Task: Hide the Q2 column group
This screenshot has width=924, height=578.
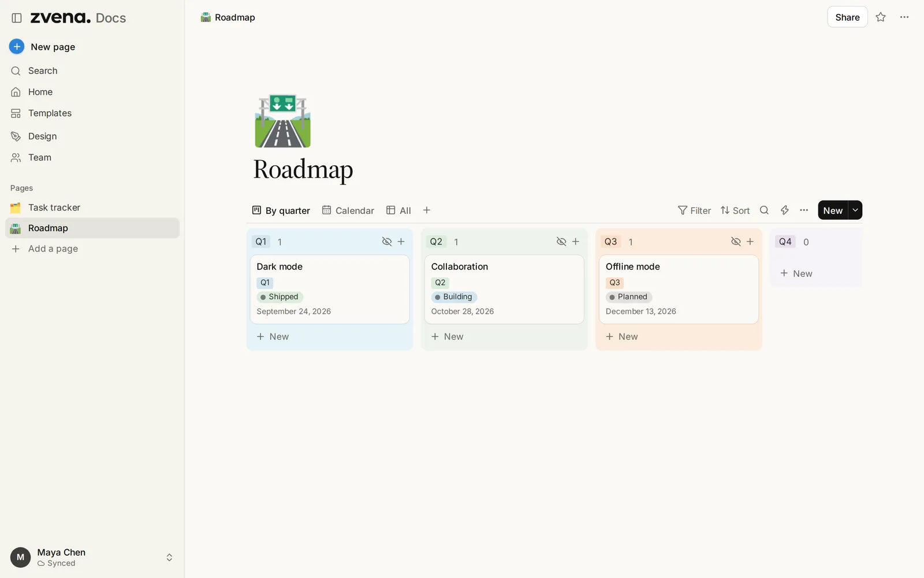Action: (561, 242)
